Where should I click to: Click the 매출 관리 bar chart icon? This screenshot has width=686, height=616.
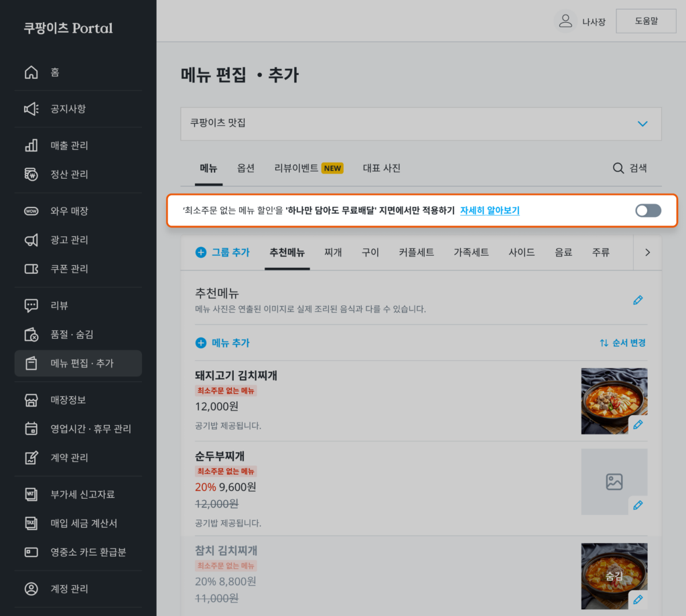point(31,145)
